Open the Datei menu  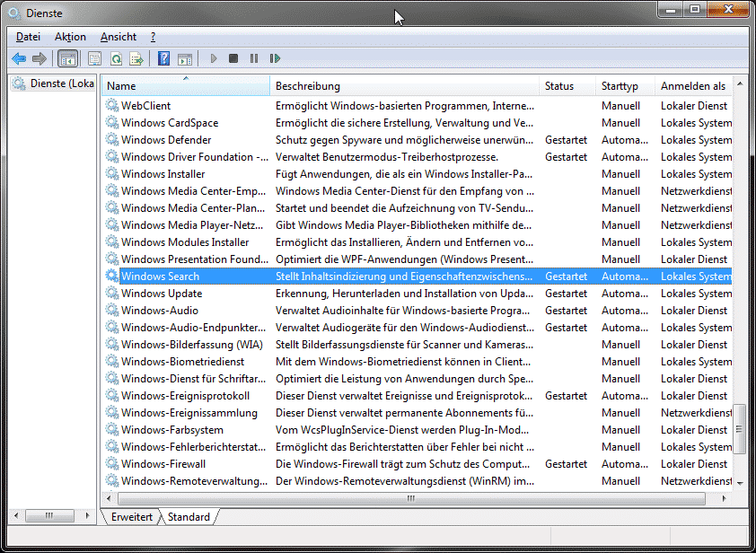tap(28, 37)
